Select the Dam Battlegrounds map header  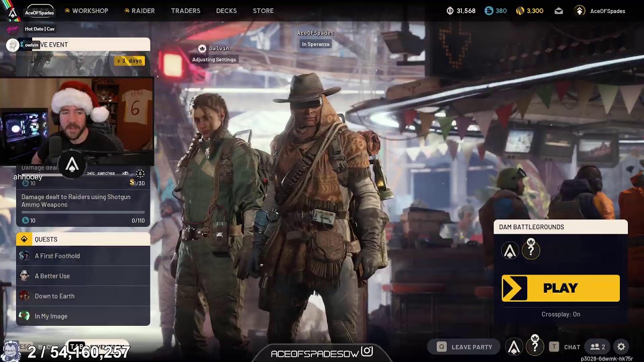point(560,227)
